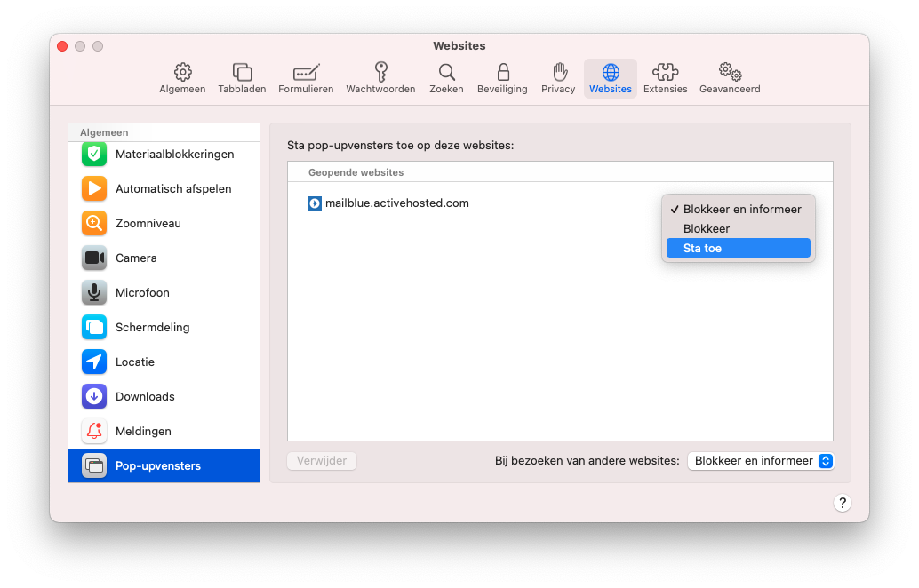Select Automatisch afspelen in the sidebar
Screen dimensions: 919x588
pos(164,188)
